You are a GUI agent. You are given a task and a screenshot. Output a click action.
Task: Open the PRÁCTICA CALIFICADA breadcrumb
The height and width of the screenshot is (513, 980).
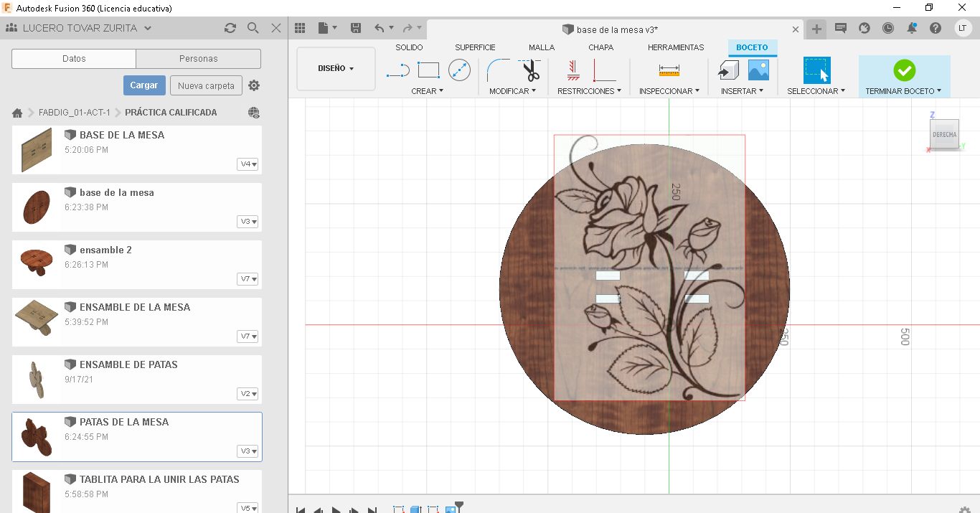[x=171, y=113]
